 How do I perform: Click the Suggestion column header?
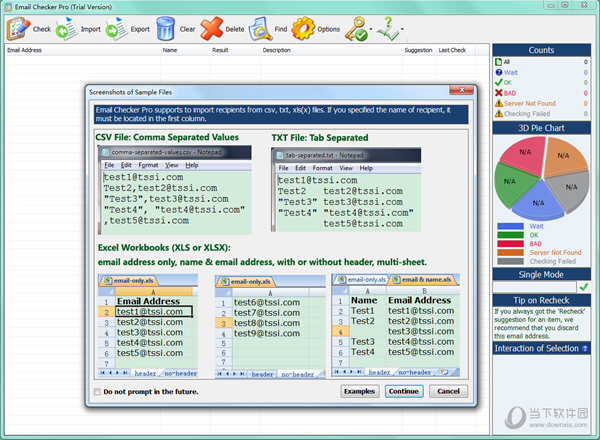418,50
